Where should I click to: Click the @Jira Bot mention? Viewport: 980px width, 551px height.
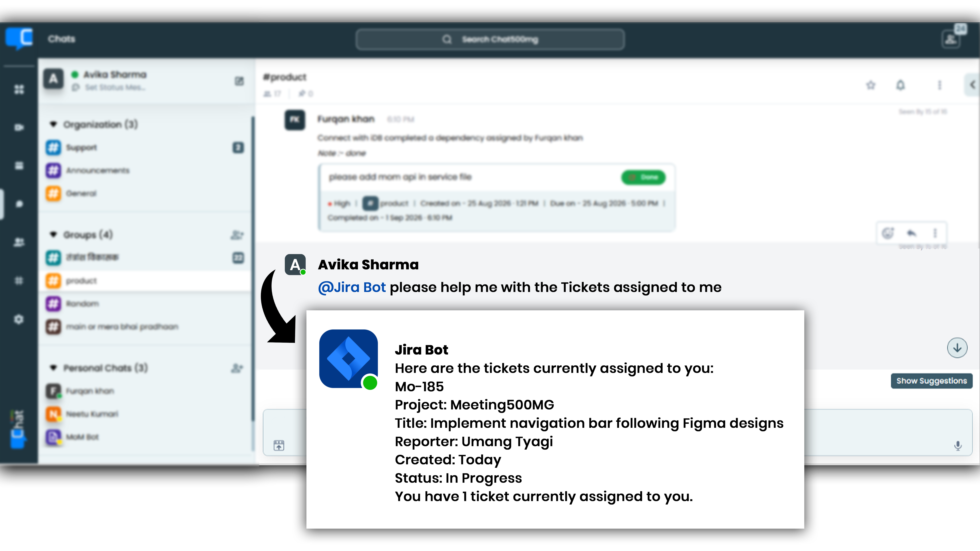click(x=352, y=288)
